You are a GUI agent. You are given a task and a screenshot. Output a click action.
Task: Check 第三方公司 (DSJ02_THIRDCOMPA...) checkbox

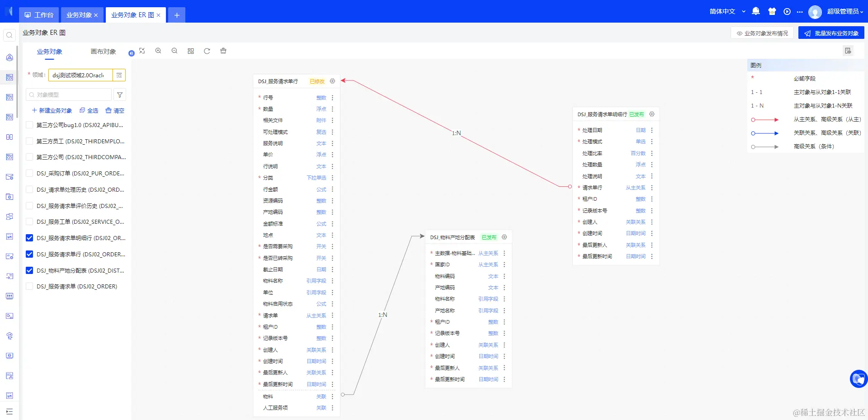pos(29,157)
